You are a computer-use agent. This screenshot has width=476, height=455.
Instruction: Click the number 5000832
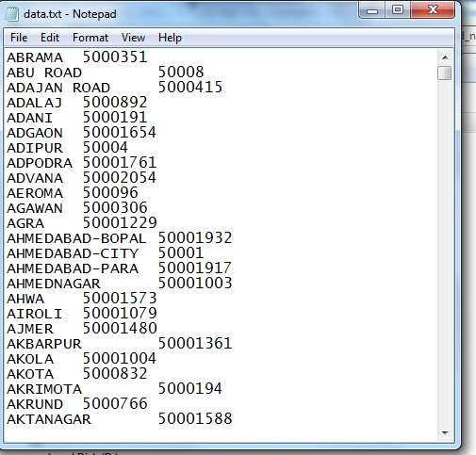pos(115,374)
